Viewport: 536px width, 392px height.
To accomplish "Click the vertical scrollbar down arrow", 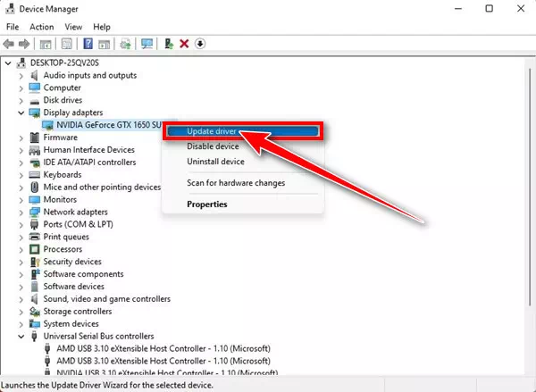I will [x=526, y=370].
